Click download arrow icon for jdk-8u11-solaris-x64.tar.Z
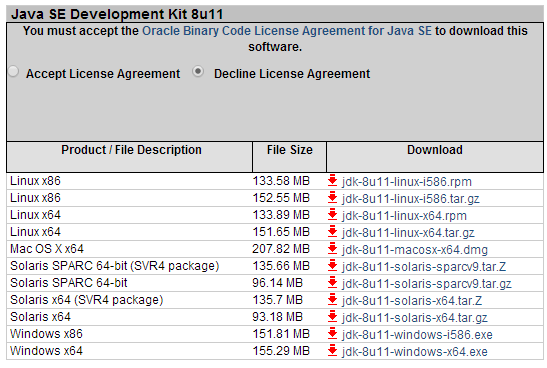Screen dimensions: 547x368 pos(332,300)
